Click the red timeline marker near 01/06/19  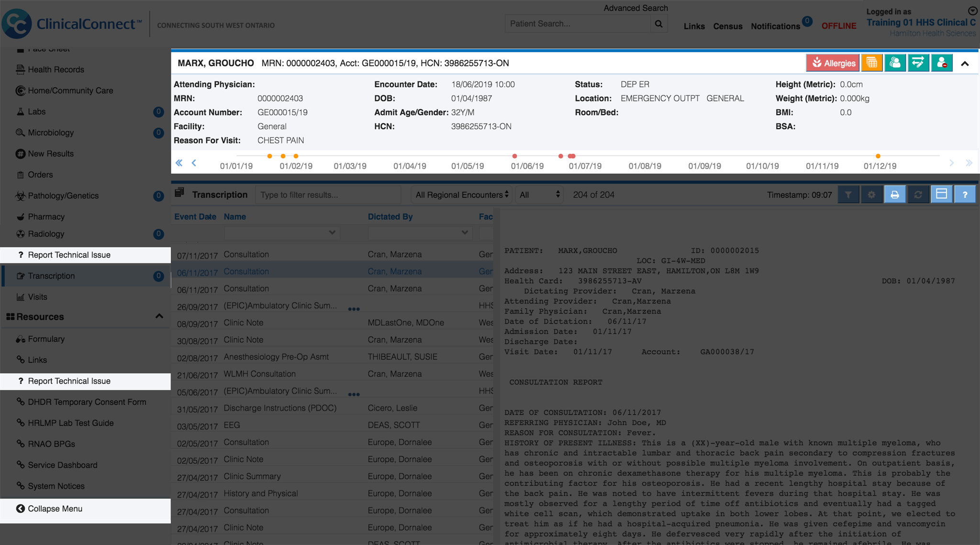point(515,156)
